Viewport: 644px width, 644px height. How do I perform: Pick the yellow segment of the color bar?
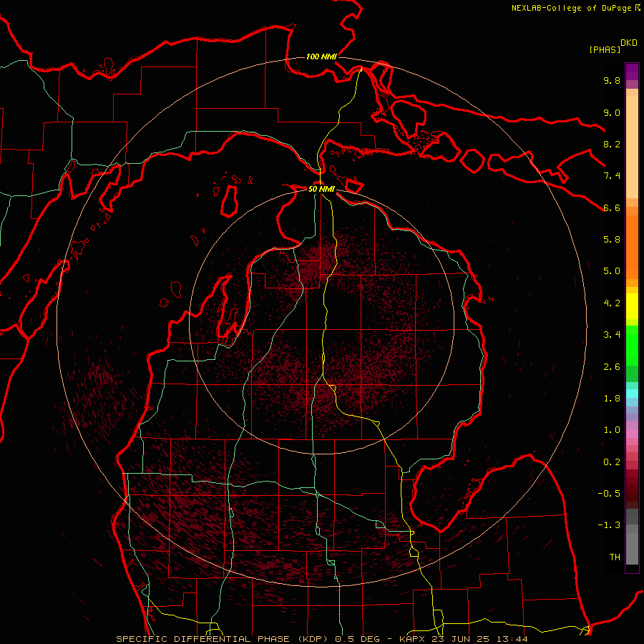coord(632,306)
